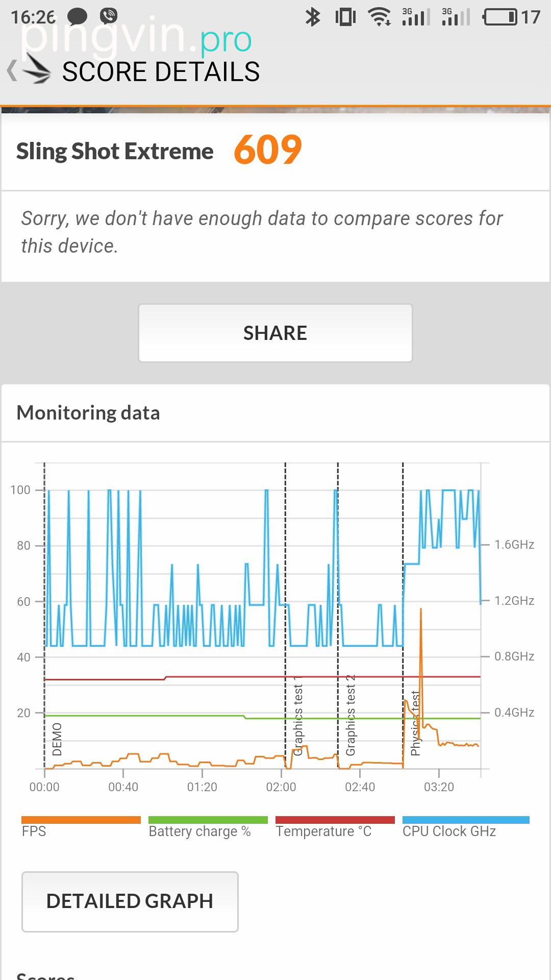The image size is (551, 980).
Task: Tap the Viber notification icon
Action: click(x=109, y=16)
